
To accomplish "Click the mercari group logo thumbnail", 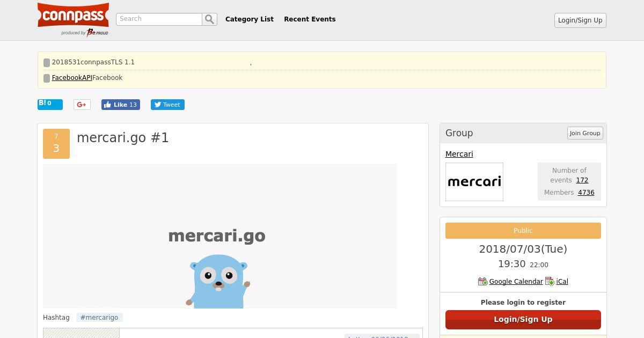I will (x=474, y=182).
